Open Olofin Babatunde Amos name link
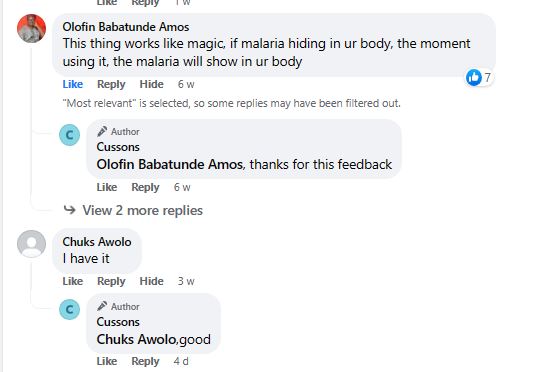The height and width of the screenshot is (372, 534). click(x=126, y=27)
